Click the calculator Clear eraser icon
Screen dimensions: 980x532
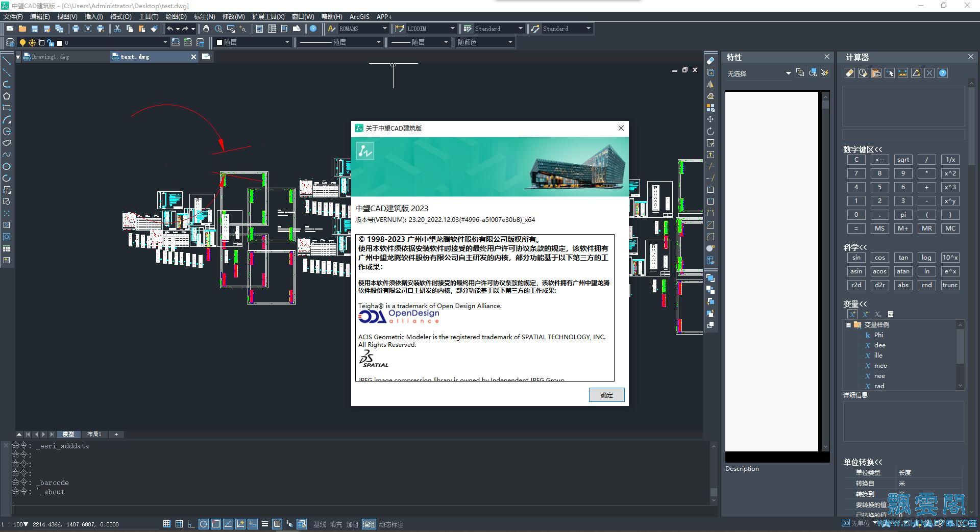pos(849,73)
